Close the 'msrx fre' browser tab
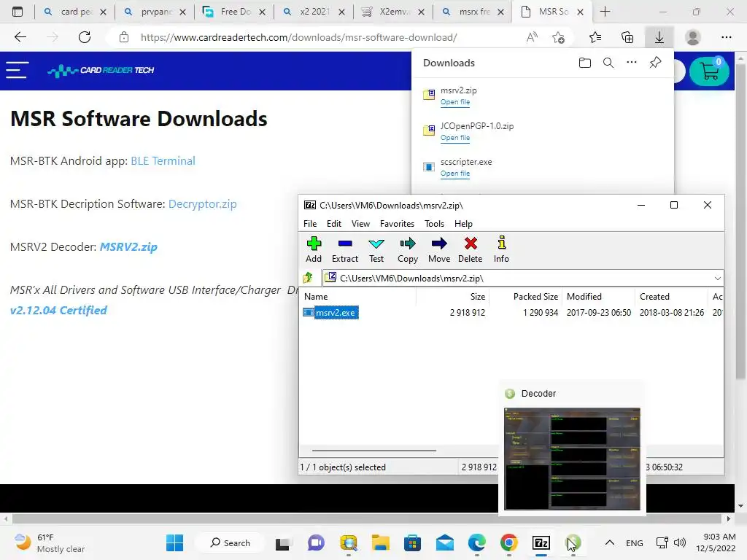This screenshot has height=560, width=747. tap(500, 12)
